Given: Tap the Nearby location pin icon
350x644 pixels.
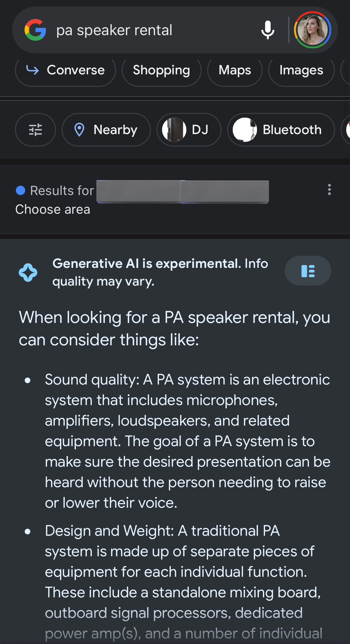Looking at the screenshot, I should click(79, 130).
